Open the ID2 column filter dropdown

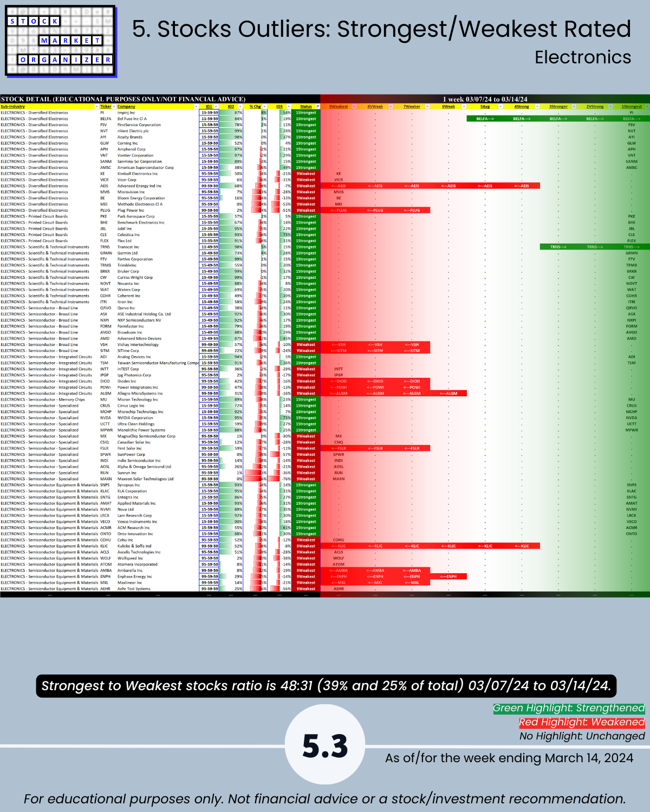(x=240, y=107)
